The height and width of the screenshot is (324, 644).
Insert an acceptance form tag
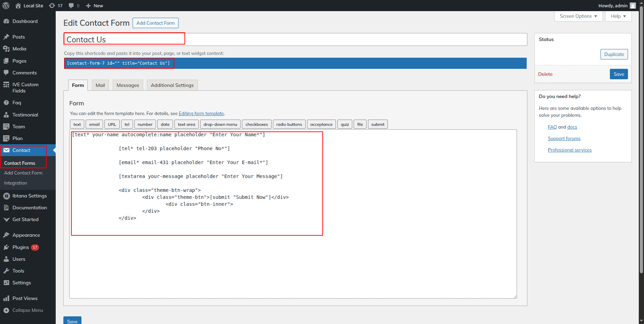coord(321,124)
